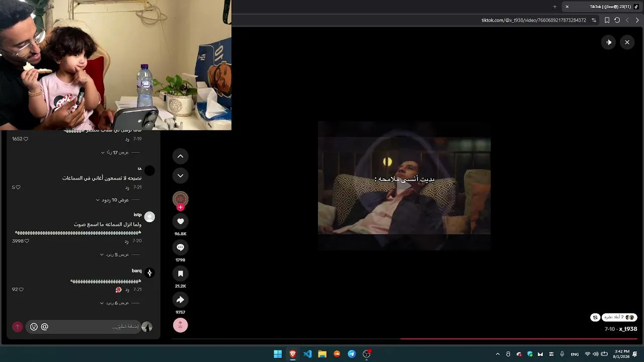
Task: Close the TikTok browser tab
Action: (x=567, y=7)
